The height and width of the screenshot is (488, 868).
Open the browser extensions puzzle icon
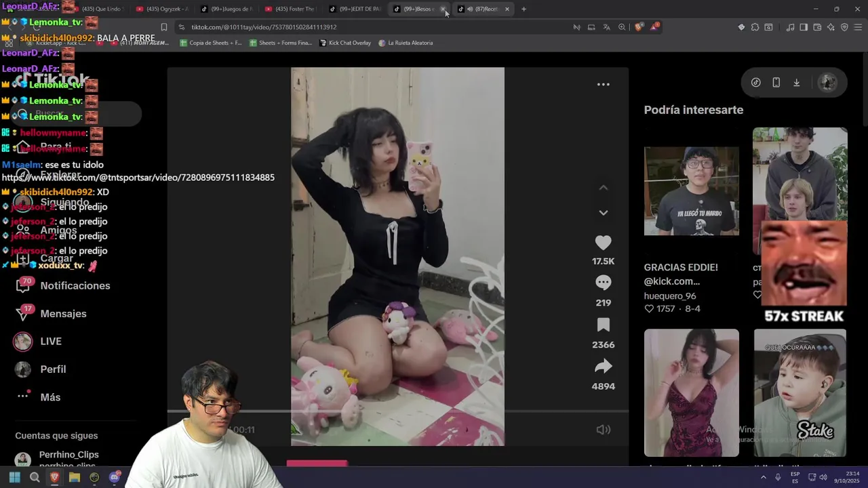(755, 27)
